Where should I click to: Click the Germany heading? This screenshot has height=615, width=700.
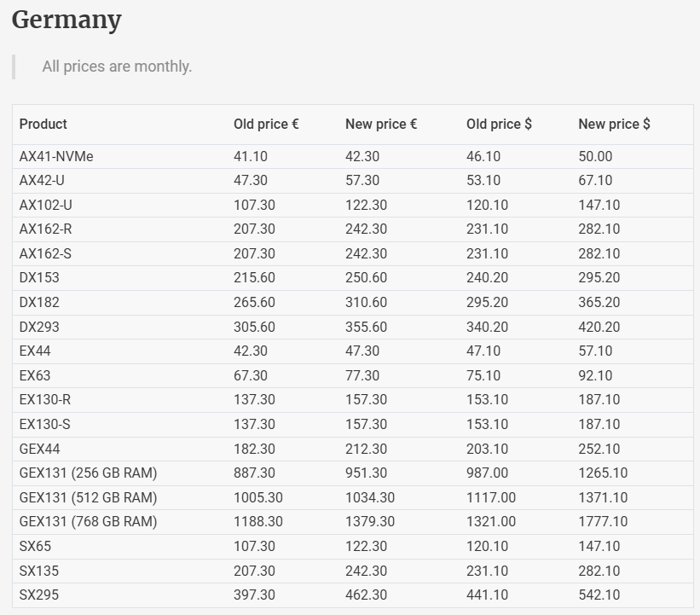(67, 20)
